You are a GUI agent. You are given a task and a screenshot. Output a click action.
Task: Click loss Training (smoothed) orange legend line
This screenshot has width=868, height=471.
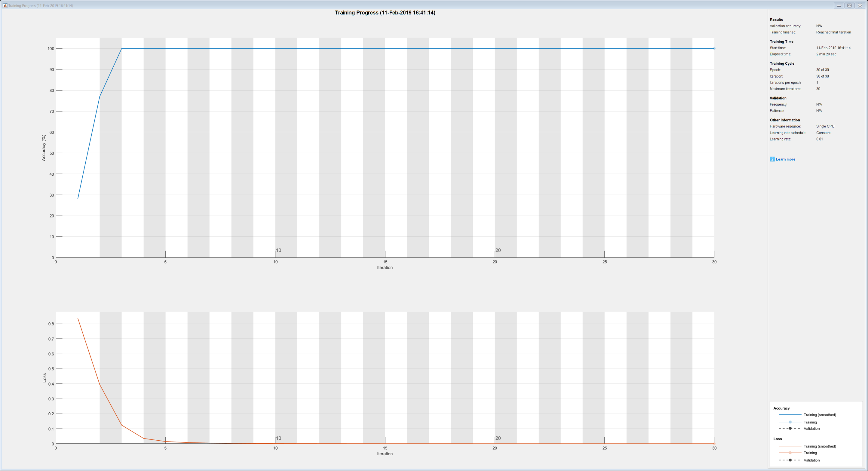tap(790, 446)
